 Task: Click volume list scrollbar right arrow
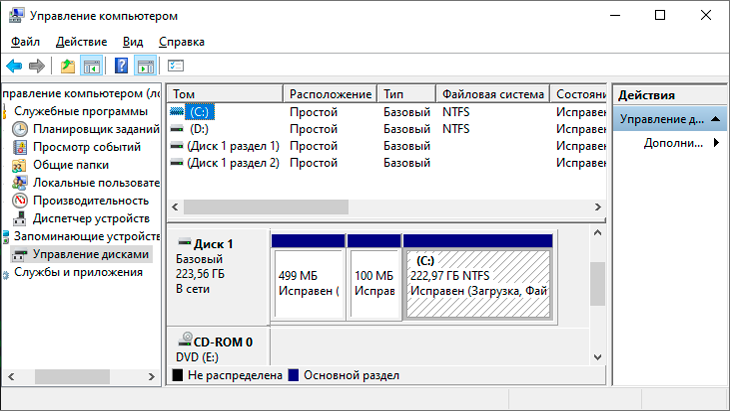(x=598, y=207)
